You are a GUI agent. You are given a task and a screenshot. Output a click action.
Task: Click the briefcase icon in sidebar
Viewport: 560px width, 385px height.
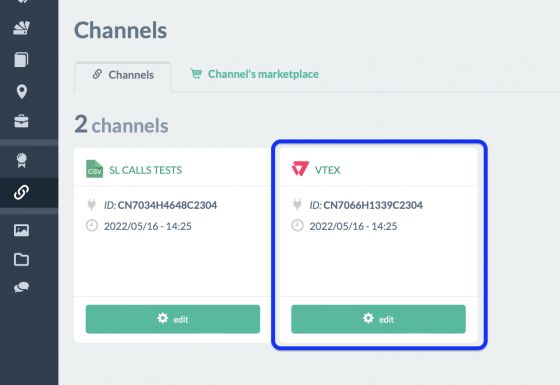tap(21, 121)
